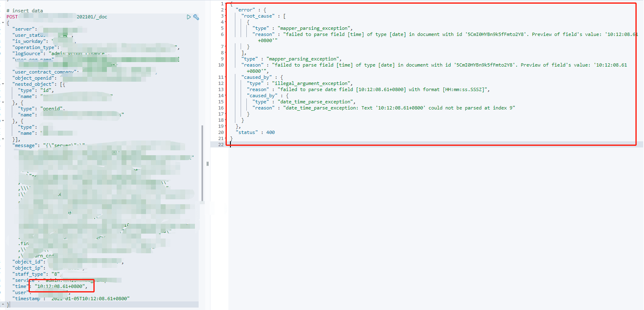Click line number 20 in the response gutter

tap(221, 132)
